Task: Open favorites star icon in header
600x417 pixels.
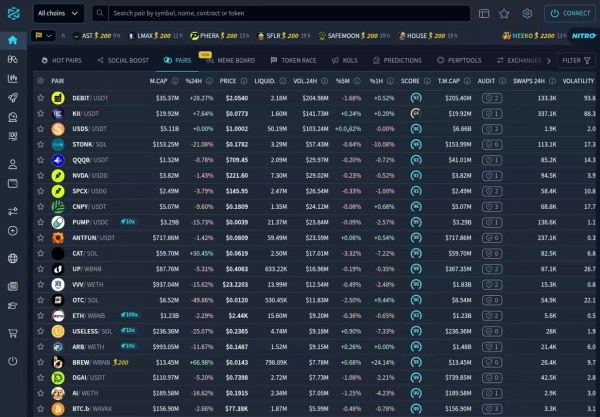Action: 504,14
